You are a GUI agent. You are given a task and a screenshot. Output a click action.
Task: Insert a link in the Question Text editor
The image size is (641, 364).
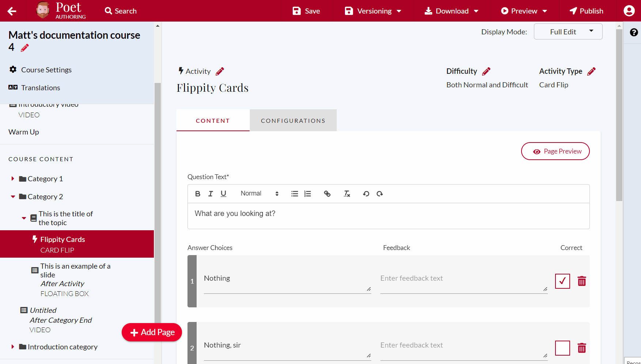[327, 194]
